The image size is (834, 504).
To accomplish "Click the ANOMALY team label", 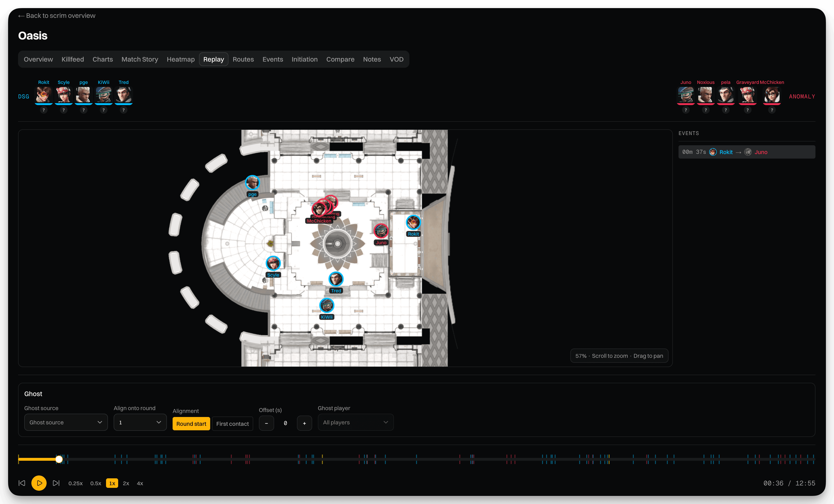I will click(802, 97).
